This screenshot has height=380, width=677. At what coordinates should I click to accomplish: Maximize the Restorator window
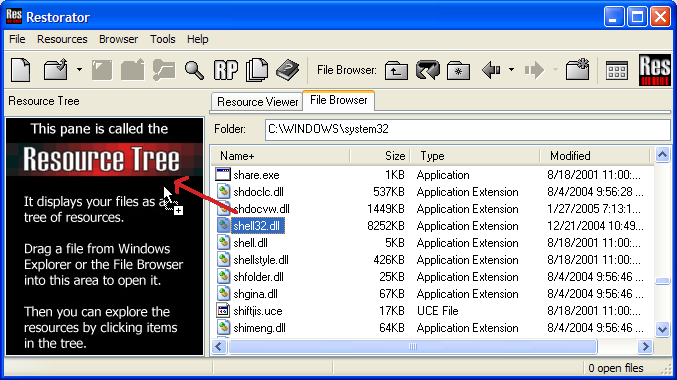pyautogui.click(x=637, y=17)
